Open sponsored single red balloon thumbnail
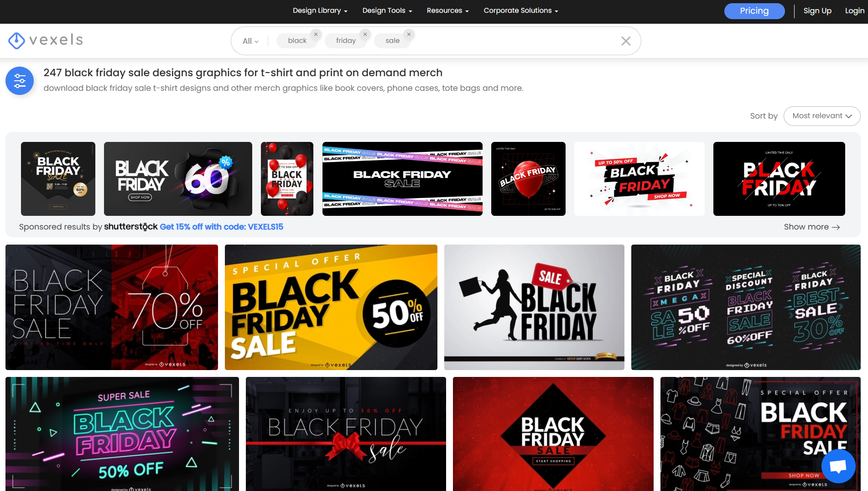868x491 pixels. tap(528, 179)
